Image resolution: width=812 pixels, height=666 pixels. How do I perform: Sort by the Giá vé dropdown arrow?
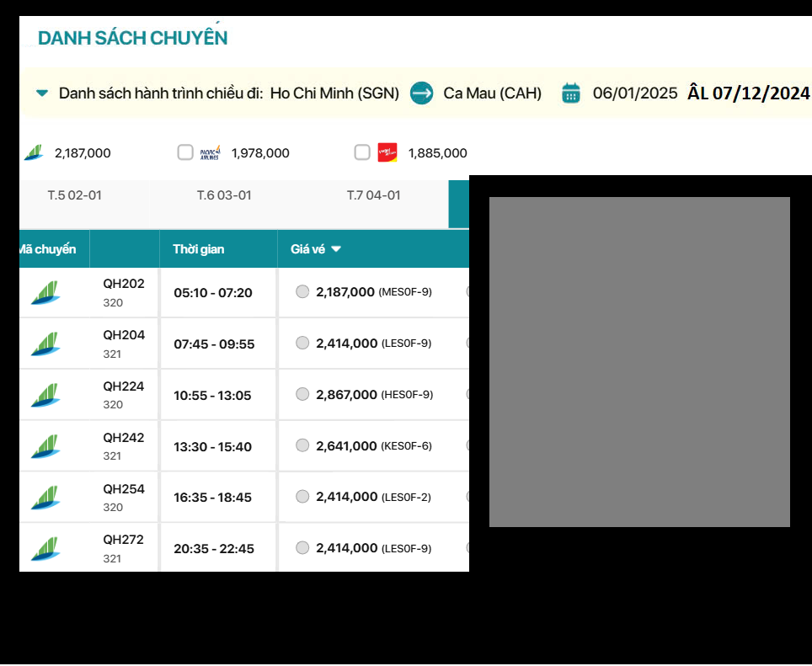(336, 249)
